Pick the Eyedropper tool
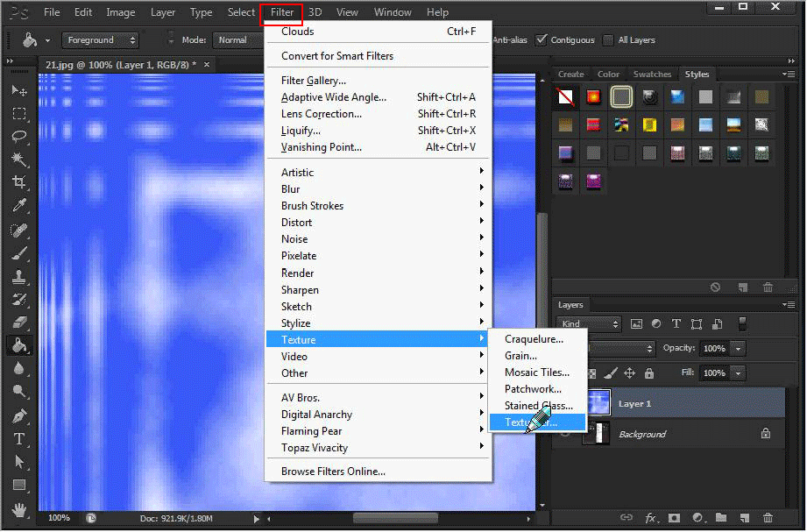The width and height of the screenshot is (807, 532). [x=18, y=206]
